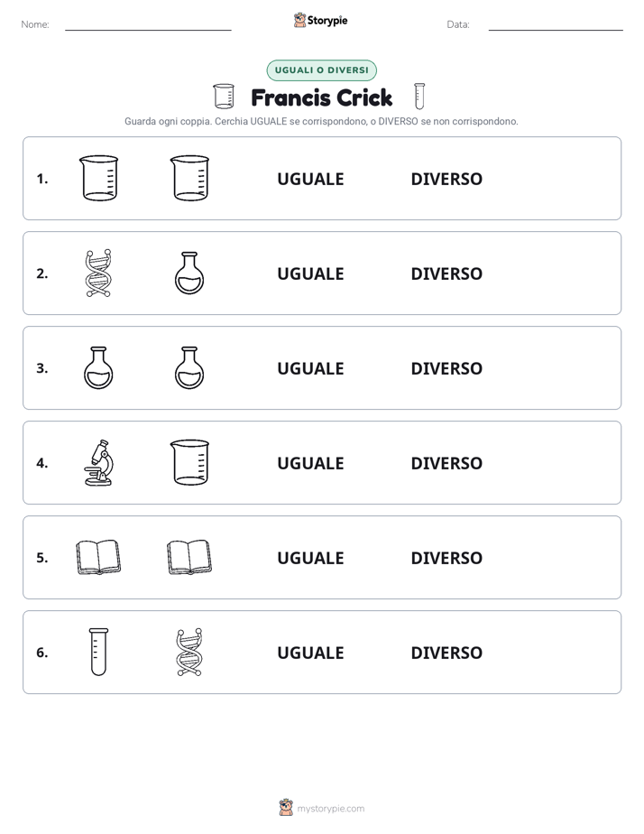Screen dimensions: 644x834
Task: Select DIVERSO for row 2
Action: pyautogui.click(x=446, y=273)
